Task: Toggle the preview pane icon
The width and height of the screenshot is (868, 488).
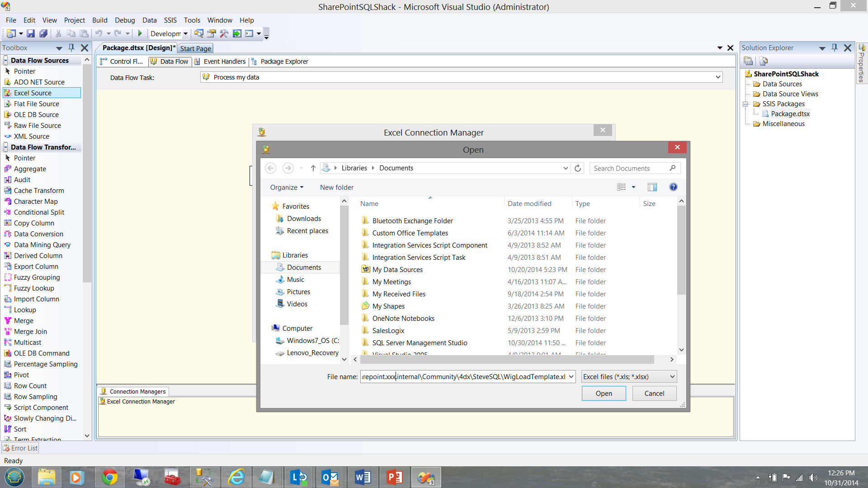Action: 652,187
